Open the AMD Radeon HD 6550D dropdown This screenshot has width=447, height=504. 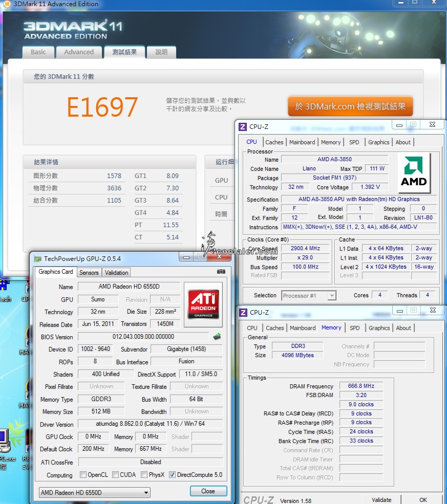pos(95,492)
